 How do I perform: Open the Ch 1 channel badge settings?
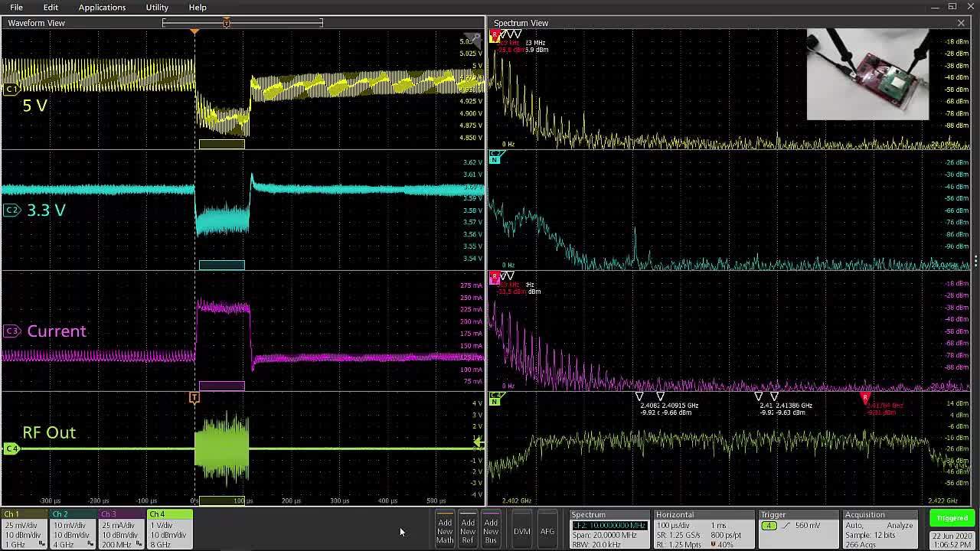point(24,530)
